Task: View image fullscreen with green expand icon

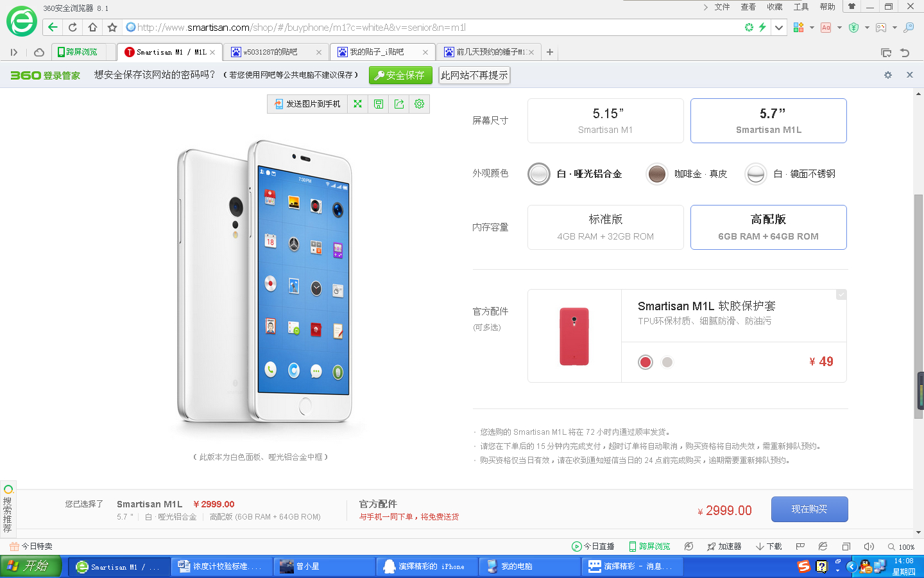Action: pos(358,104)
